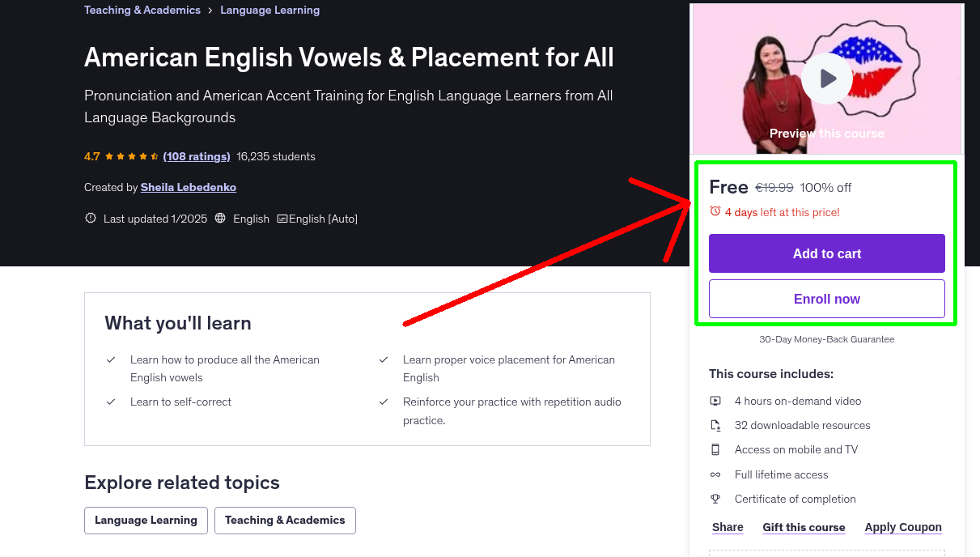This screenshot has width=980, height=557.
Task: Click the video icon beside 4 hours on-demand
Action: click(x=715, y=401)
